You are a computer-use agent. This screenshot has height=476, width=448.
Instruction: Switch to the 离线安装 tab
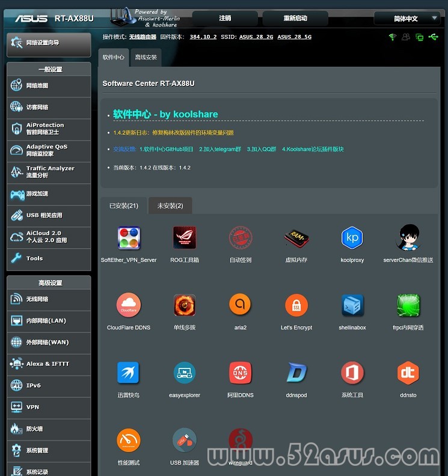coord(146,57)
